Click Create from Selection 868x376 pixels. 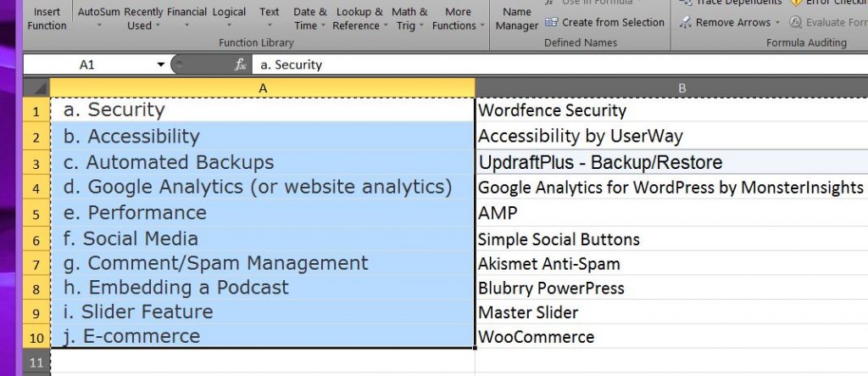tap(604, 22)
